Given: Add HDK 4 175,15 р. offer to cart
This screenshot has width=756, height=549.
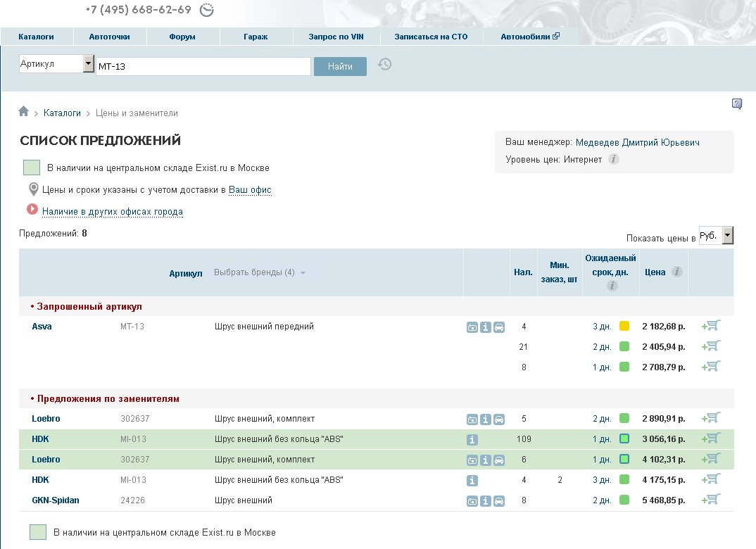Looking at the screenshot, I should click(711, 479).
